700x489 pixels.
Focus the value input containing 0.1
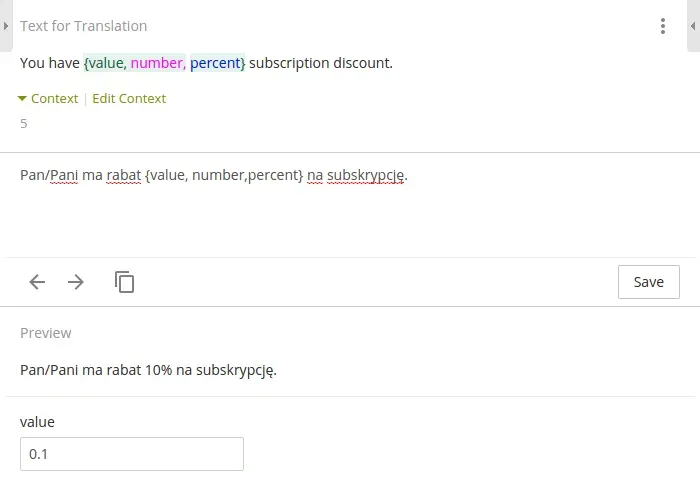[x=132, y=454]
